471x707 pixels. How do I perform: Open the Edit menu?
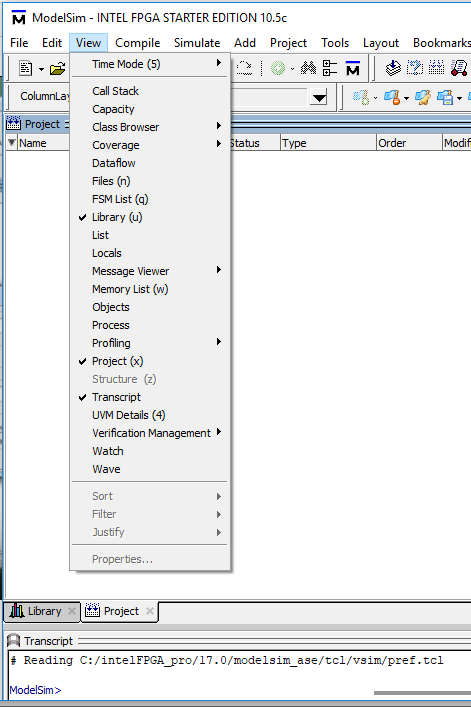[52, 43]
